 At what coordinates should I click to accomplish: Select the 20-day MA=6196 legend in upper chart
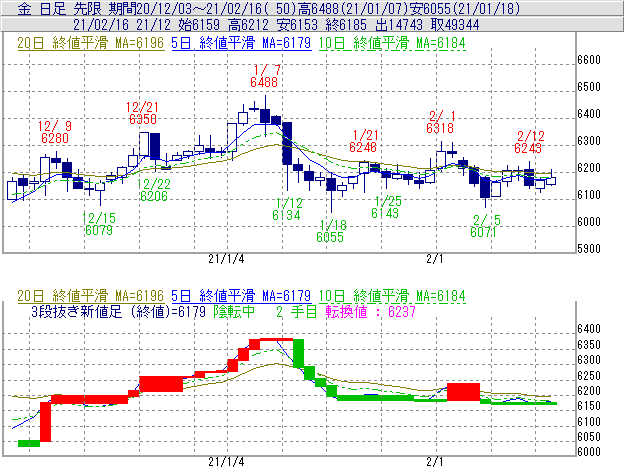[x=91, y=43]
